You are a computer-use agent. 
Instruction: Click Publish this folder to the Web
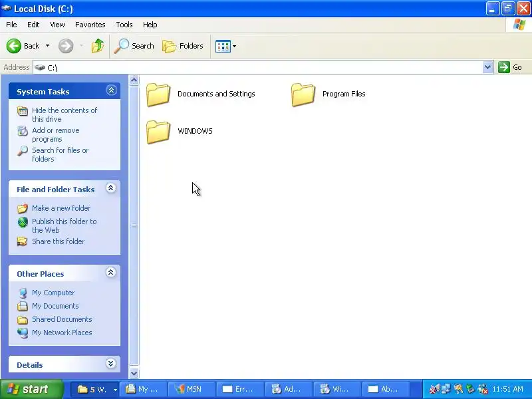pyautogui.click(x=64, y=225)
